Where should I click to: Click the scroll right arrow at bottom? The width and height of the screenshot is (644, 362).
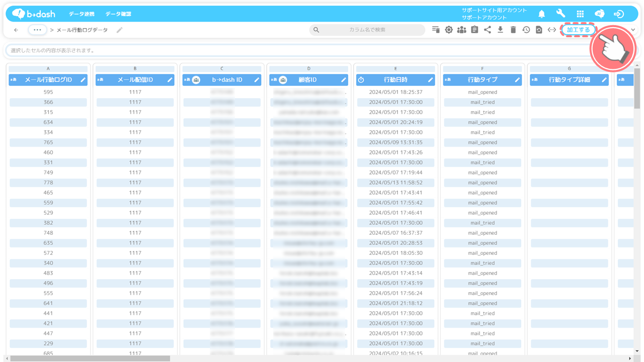point(631,358)
